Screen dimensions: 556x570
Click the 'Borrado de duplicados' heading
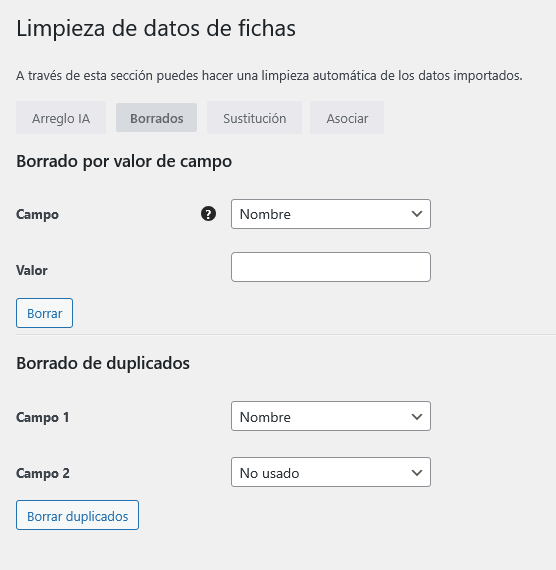103,363
